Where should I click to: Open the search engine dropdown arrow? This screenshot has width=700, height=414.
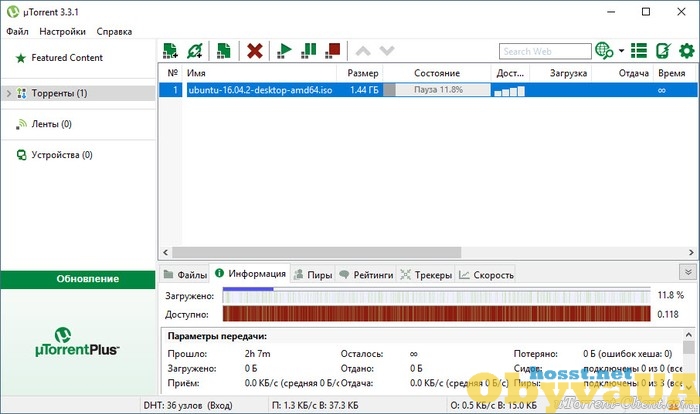click(x=621, y=51)
